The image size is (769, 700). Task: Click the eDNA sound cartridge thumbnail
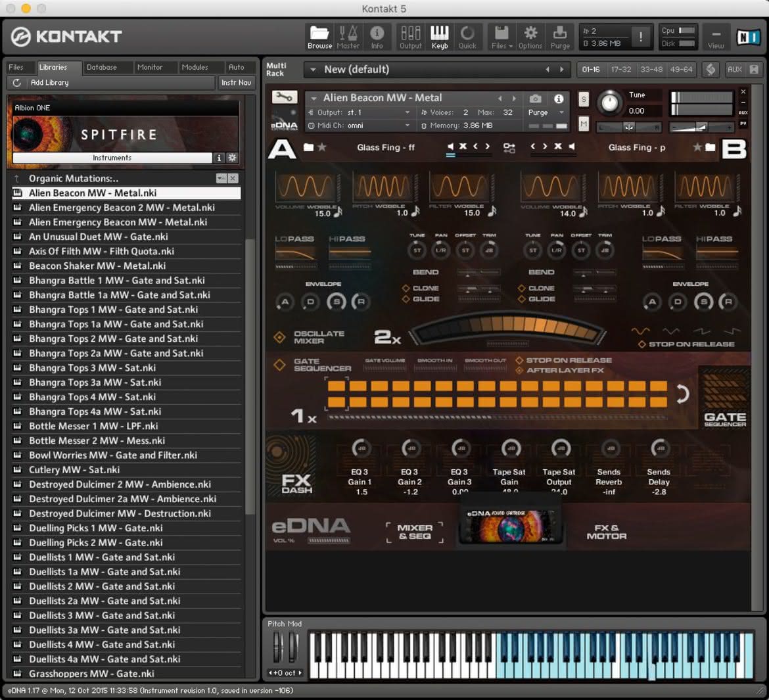510,526
